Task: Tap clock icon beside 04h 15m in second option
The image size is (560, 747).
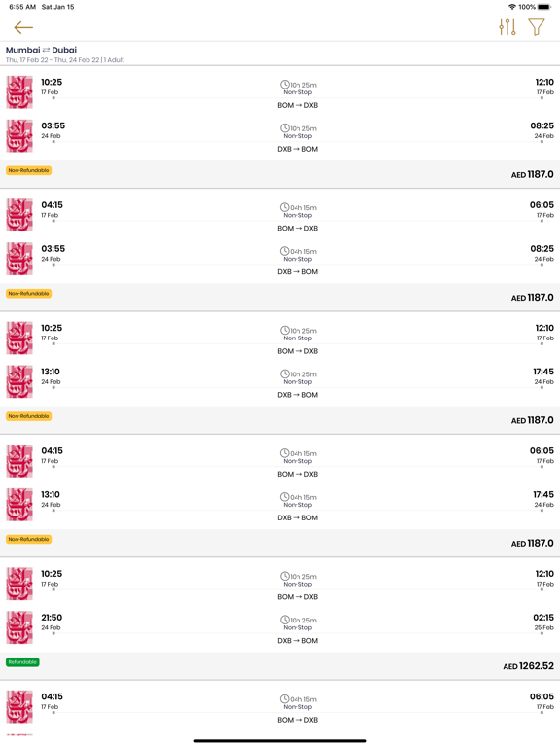Action: (x=284, y=207)
